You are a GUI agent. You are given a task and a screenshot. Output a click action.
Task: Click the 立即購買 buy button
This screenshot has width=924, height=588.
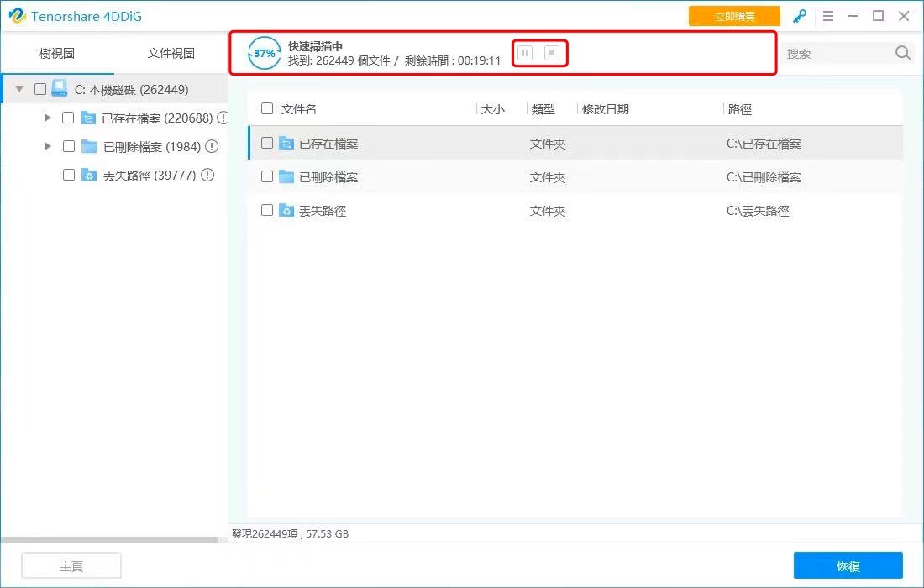click(734, 16)
